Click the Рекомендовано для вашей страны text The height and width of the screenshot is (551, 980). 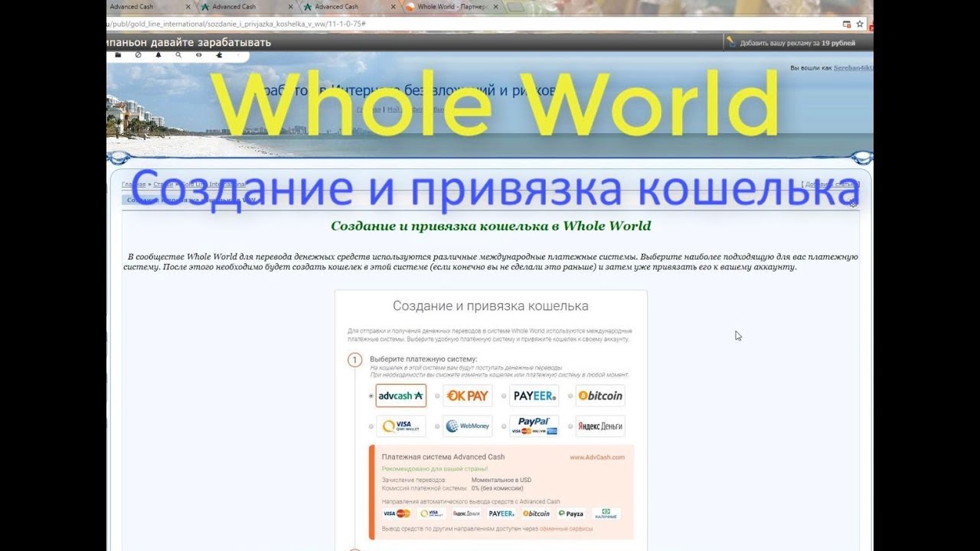435,468
